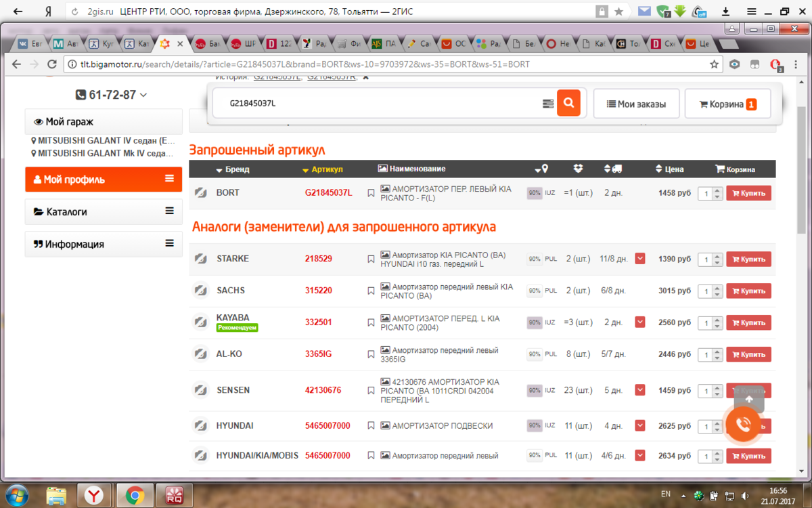
Task: Open image icon for BORT G21845037L item
Action: (385, 188)
